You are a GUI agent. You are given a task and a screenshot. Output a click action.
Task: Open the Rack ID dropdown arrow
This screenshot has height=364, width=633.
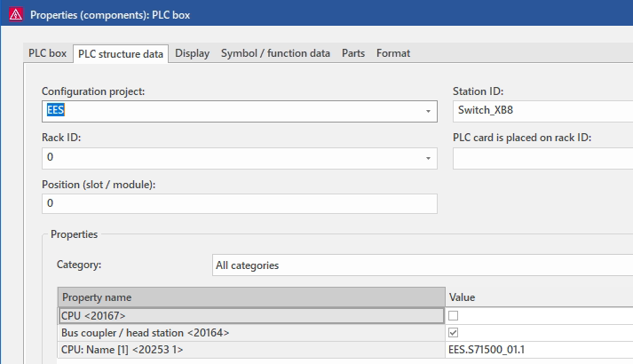[428, 158]
